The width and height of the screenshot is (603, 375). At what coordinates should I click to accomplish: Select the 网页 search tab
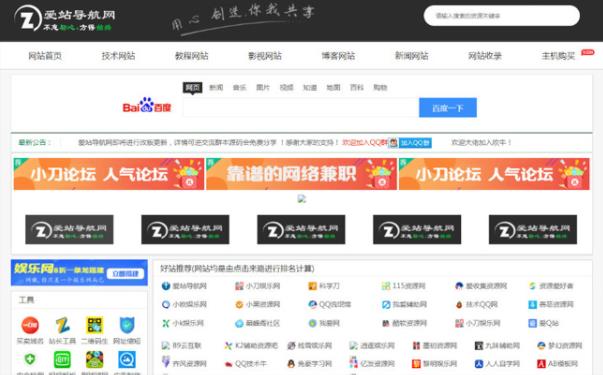pyautogui.click(x=192, y=88)
